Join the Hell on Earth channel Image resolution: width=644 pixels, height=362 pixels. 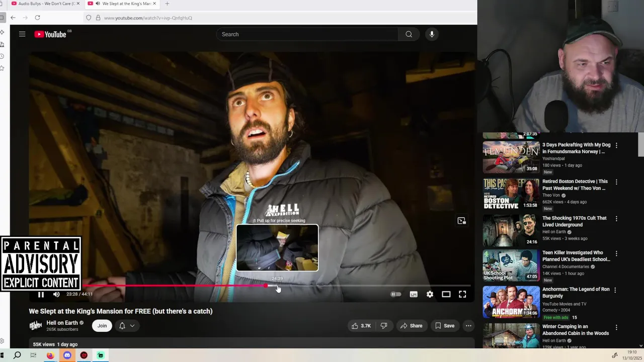(102, 326)
